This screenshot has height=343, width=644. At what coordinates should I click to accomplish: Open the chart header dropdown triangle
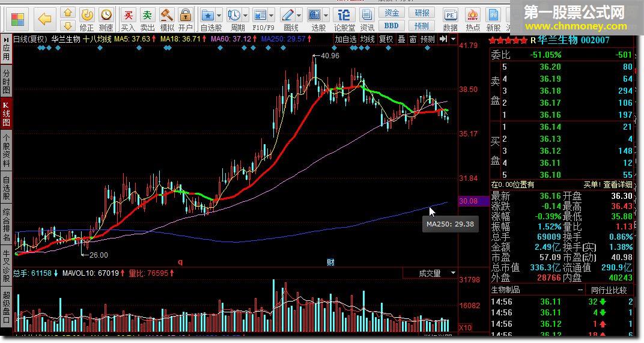click(453, 40)
